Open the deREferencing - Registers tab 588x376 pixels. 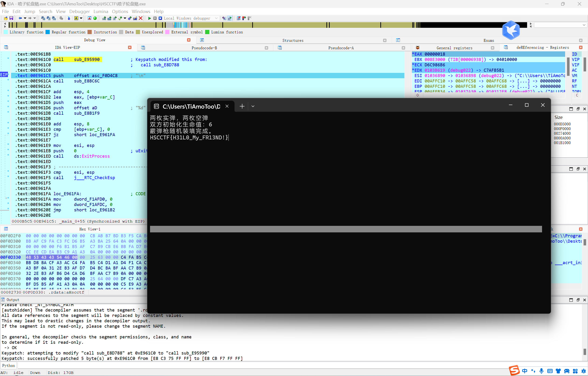[542, 47]
